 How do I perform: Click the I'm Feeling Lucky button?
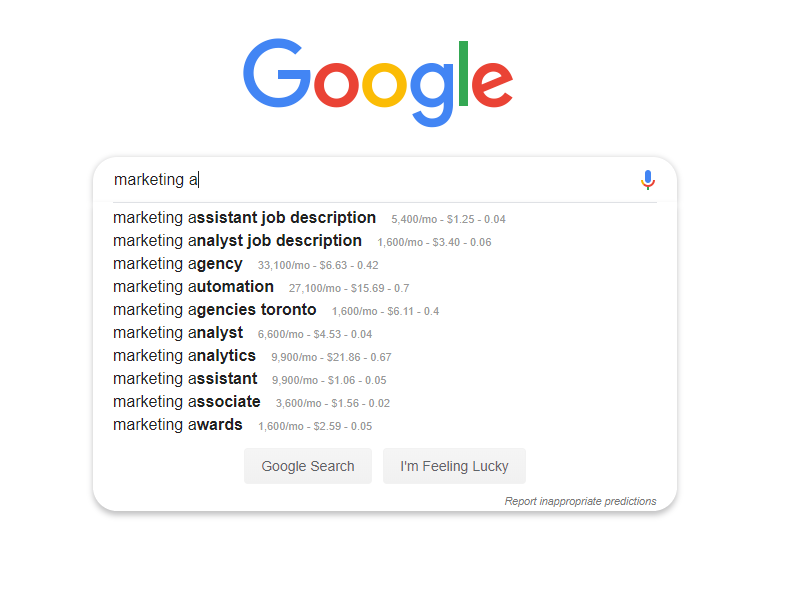[454, 466]
